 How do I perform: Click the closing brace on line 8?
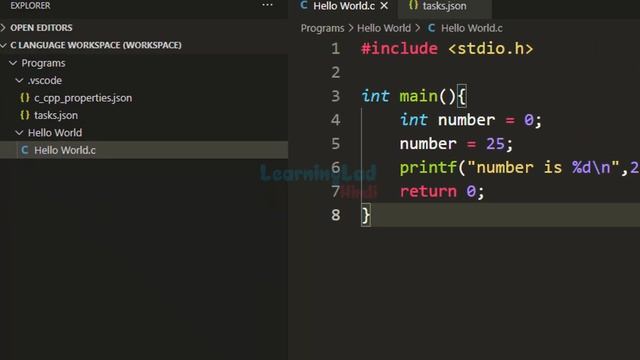[366, 215]
